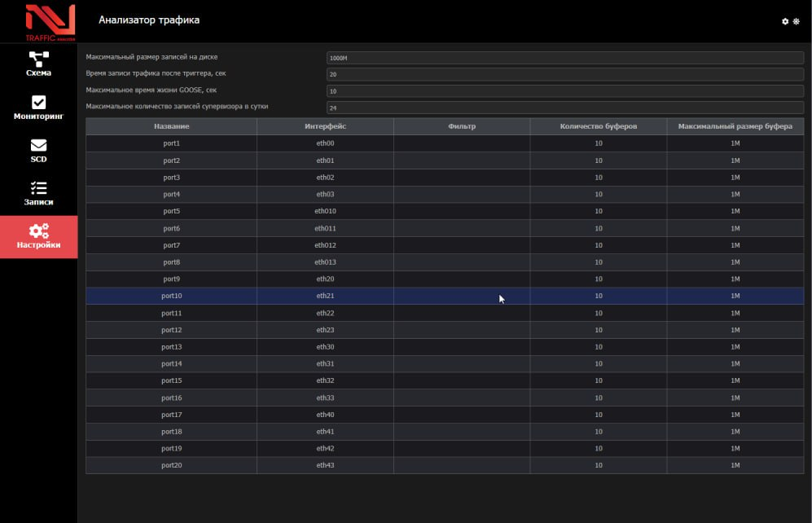Click the sun-shaped icon at far top right
This screenshot has height=523, width=812.
tap(797, 21)
